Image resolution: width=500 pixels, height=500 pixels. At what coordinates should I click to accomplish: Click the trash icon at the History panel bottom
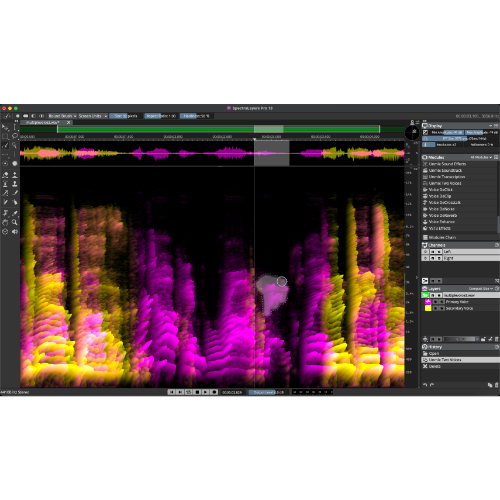(496, 385)
